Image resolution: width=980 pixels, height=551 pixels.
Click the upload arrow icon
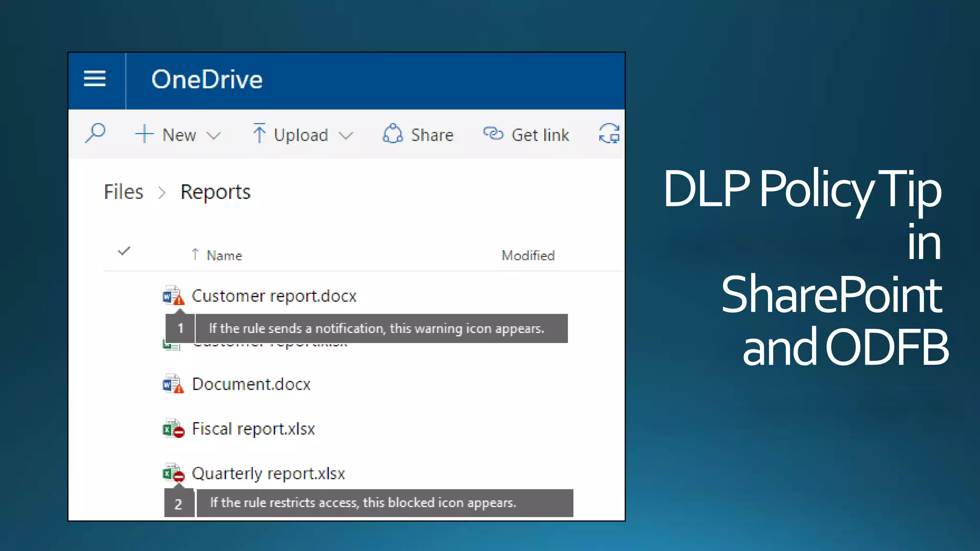pyautogui.click(x=259, y=133)
